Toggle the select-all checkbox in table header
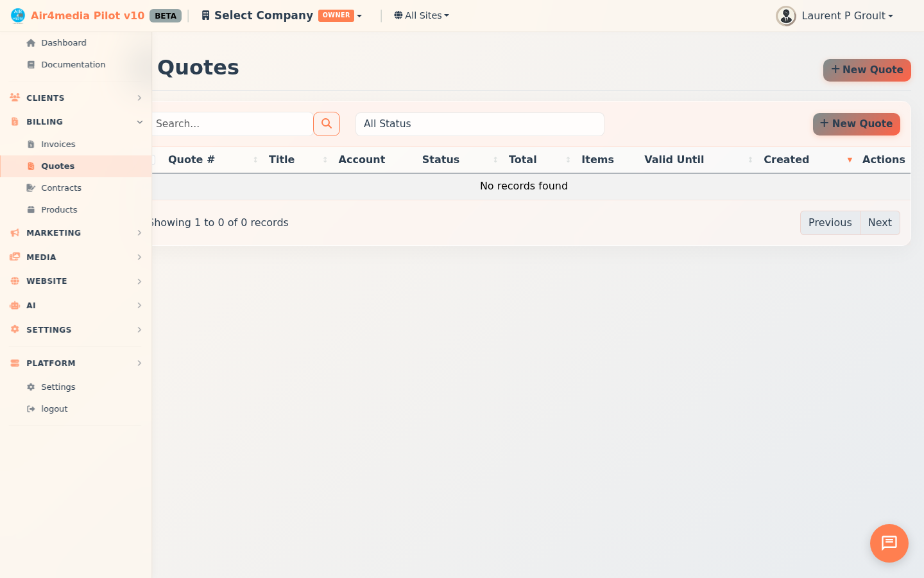924x578 pixels. coord(153,160)
